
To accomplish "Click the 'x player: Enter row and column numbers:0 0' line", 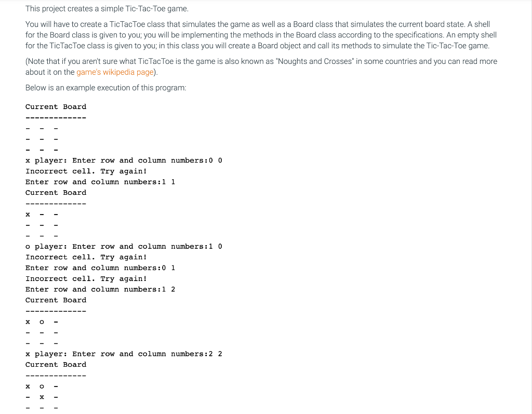I will point(124,161).
